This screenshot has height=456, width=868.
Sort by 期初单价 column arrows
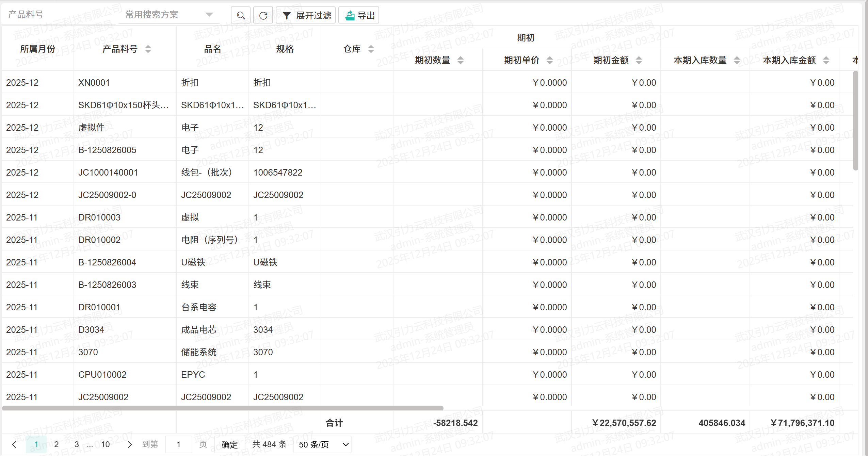click(x=549, y=60)
